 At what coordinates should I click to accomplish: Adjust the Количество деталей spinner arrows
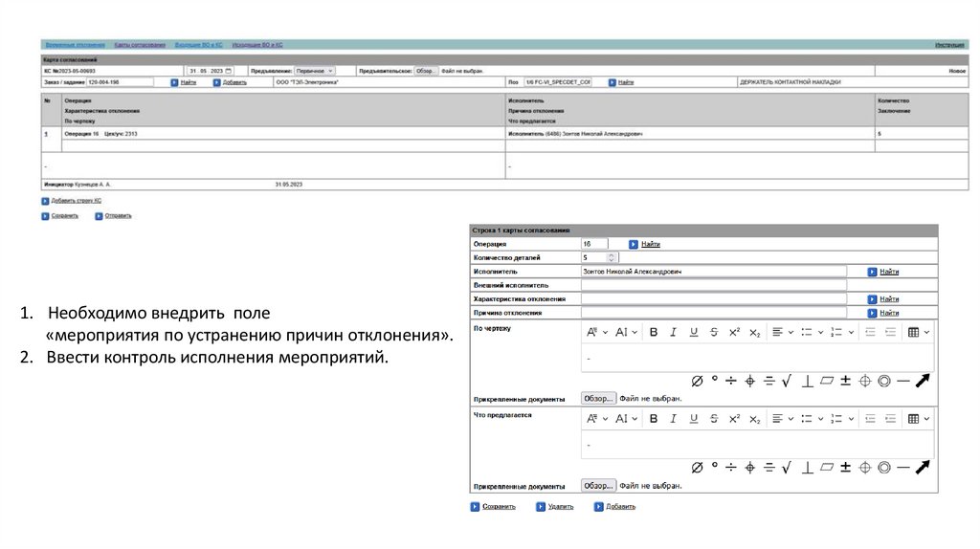pyautogui.click(x=612, y=258)
